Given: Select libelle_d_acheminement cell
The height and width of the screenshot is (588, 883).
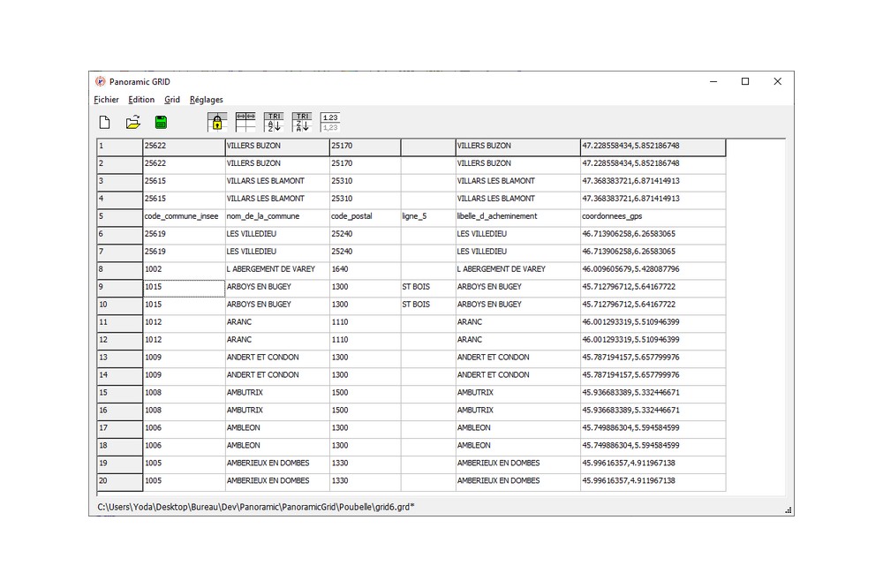Looking at the screenshot, I should [518, 217].
